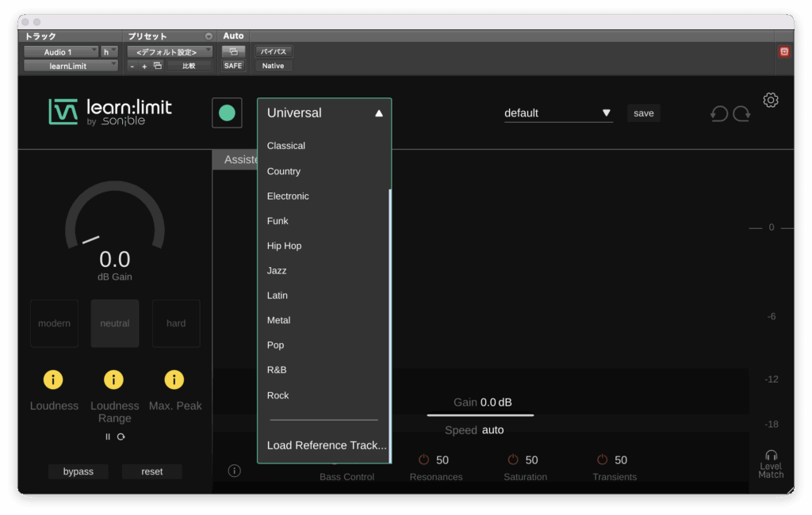Screen dimensions: 812x515
Task: Click the green learn record button
Action: 227,113
